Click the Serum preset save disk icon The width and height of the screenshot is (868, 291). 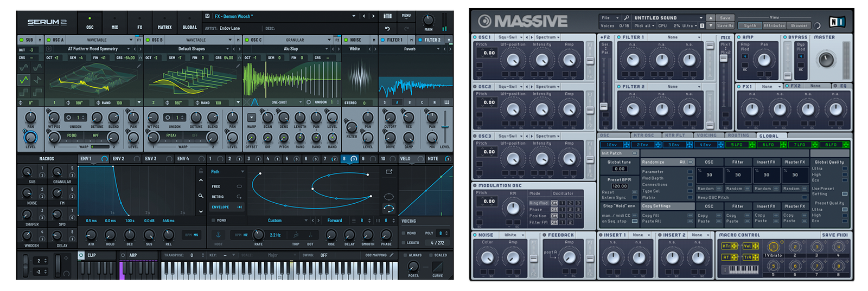[x=207, y=16]
